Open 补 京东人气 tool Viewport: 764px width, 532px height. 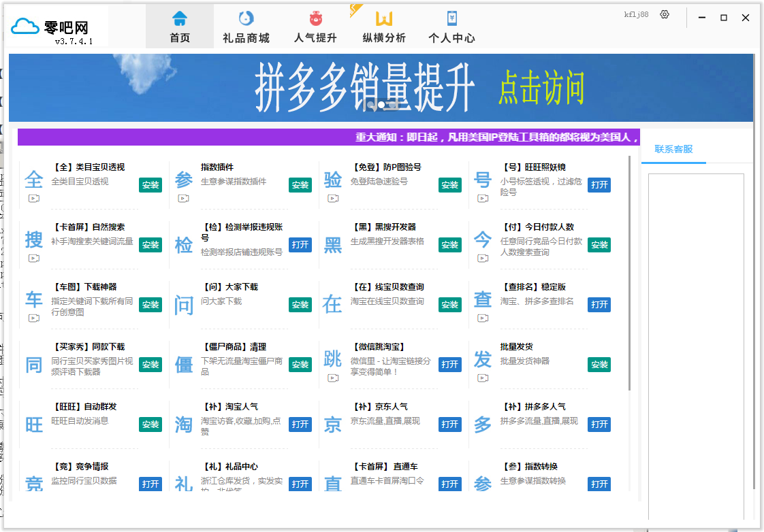tap(449, 425)
